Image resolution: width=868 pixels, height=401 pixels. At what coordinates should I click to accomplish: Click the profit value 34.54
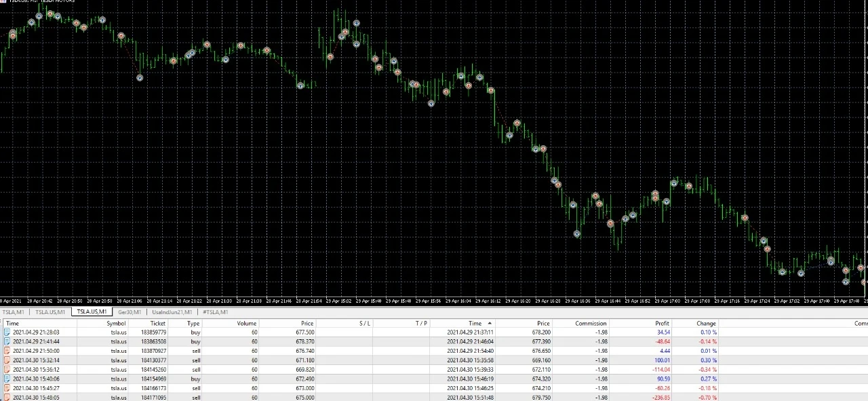coord(663,332)
